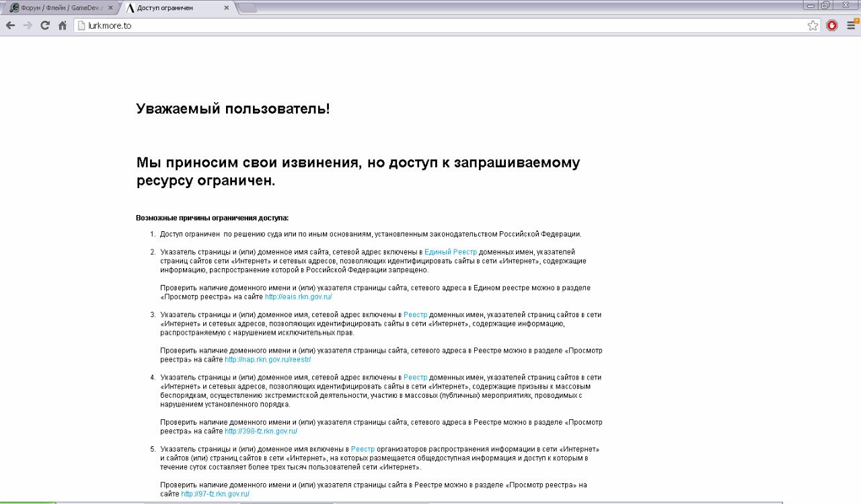Open a new tab
Viewport: 861px width, 504px height.
click(x=247, y=8)
